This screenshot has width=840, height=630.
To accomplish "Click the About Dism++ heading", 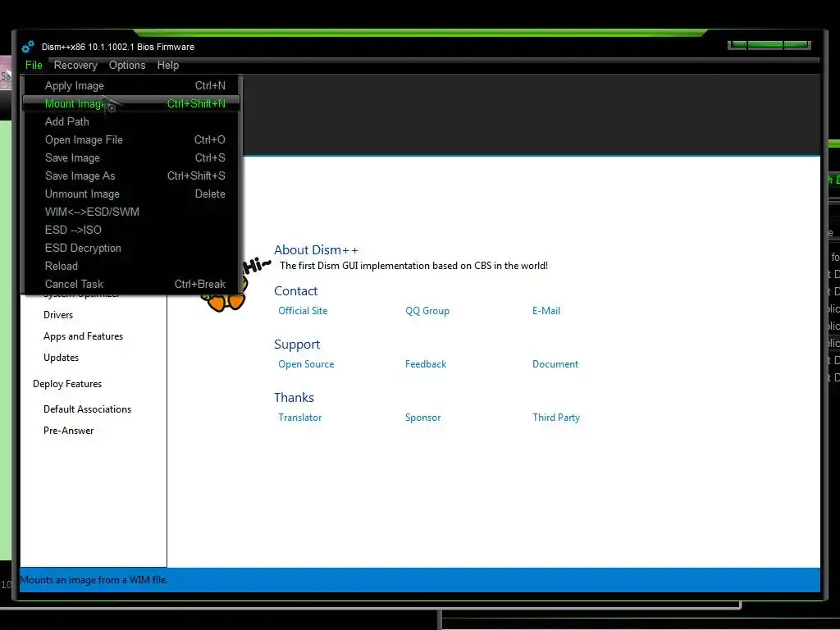I will pyautogui.click(x=316, y=250).
